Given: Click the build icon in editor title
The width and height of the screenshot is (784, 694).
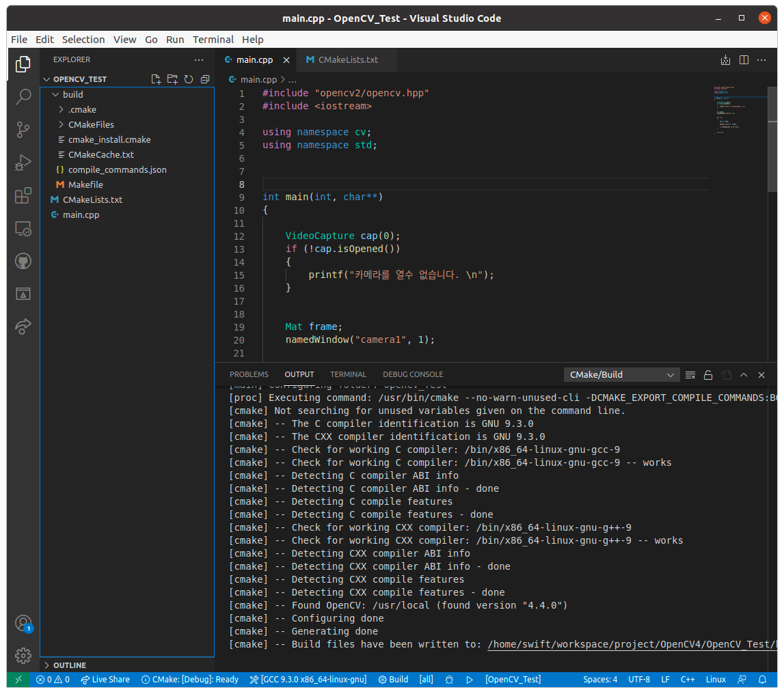Looking at the screenshot, I should pos(725,60).
